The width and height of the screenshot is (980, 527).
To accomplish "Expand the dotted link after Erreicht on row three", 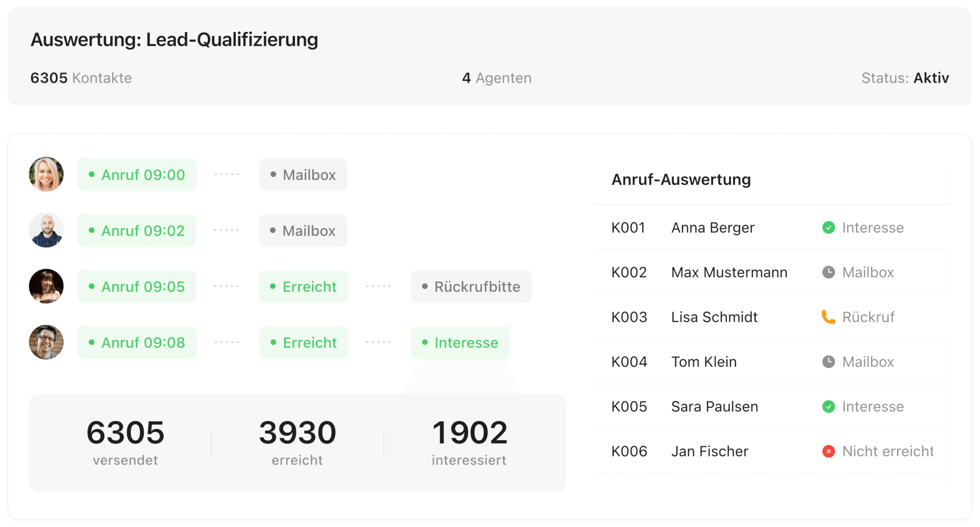I will 379,286.
